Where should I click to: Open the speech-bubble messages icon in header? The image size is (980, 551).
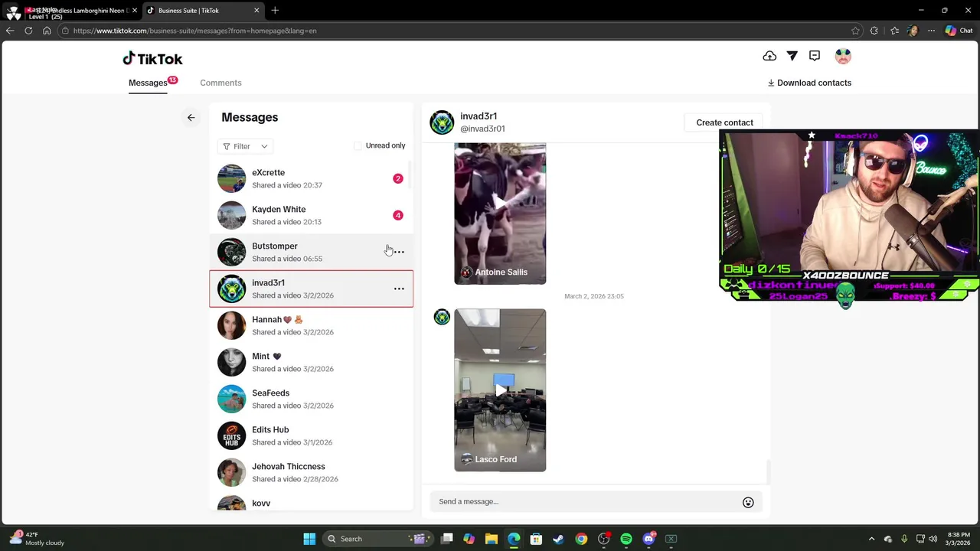(815, 56)
